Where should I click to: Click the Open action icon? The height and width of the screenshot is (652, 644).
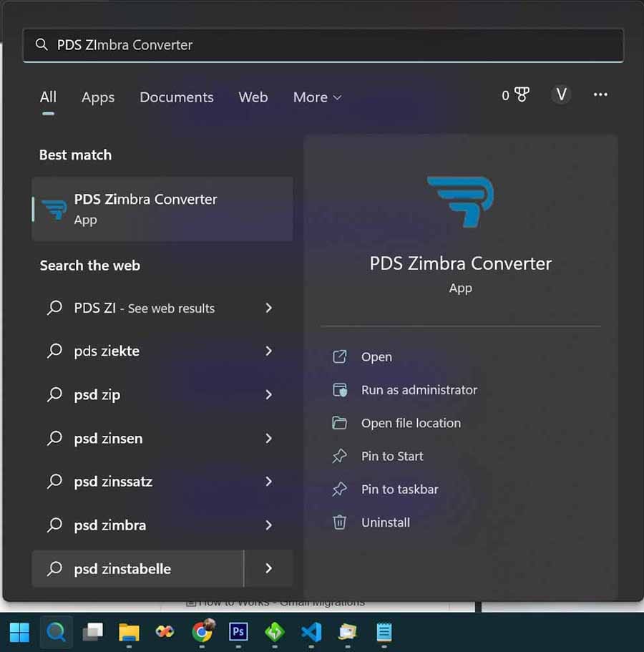point(340,356)
